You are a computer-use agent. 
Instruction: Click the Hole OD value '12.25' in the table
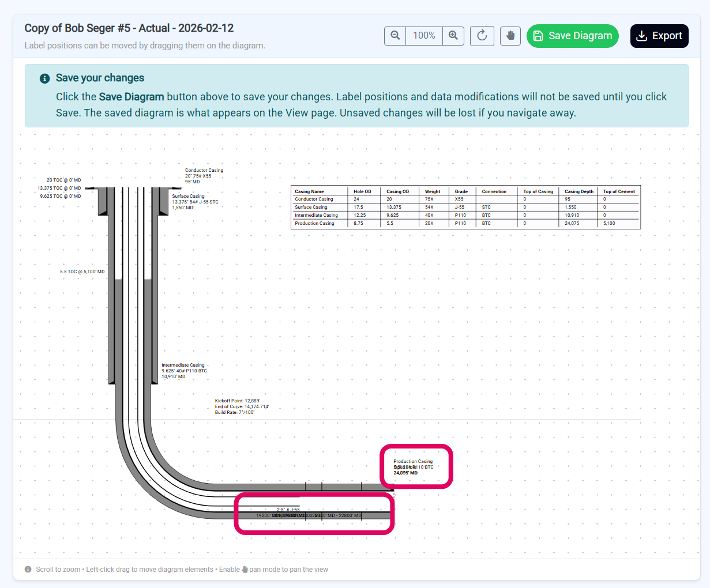[x=359, y=215]
